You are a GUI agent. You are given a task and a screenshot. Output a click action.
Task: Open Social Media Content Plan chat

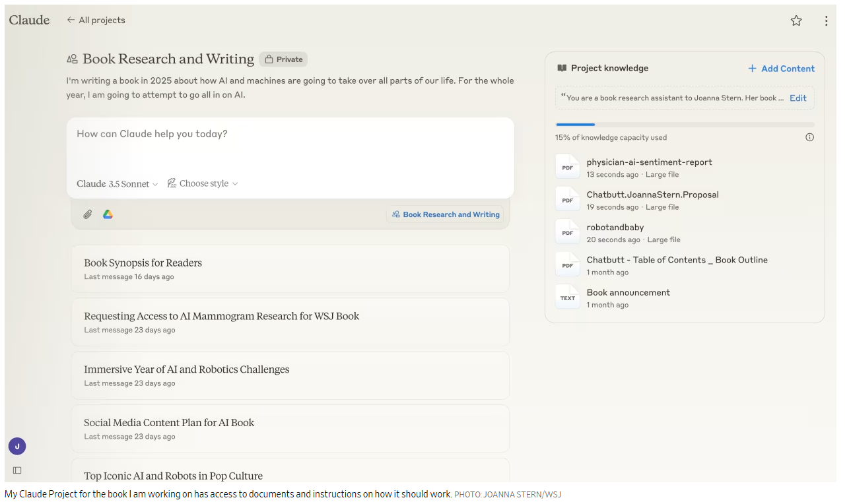tap(290, 429)
